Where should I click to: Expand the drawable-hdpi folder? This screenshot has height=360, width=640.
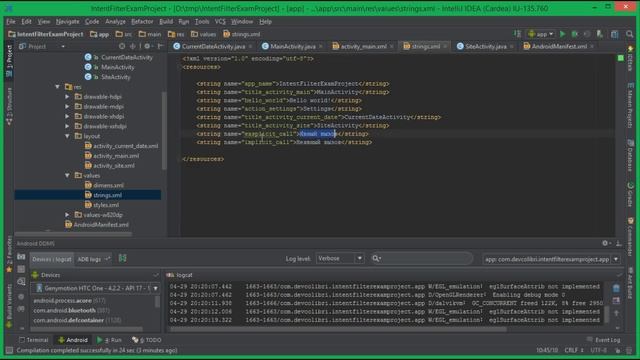pos(67,97)
